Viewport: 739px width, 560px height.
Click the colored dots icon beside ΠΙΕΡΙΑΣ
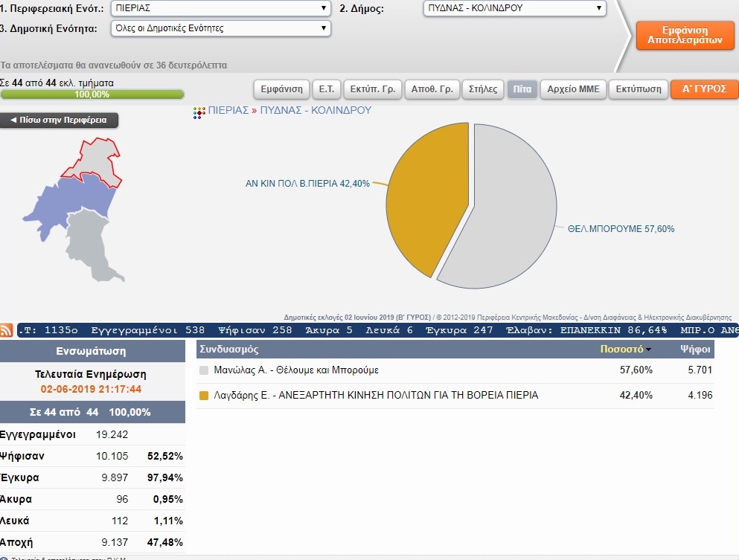[199, 112]
